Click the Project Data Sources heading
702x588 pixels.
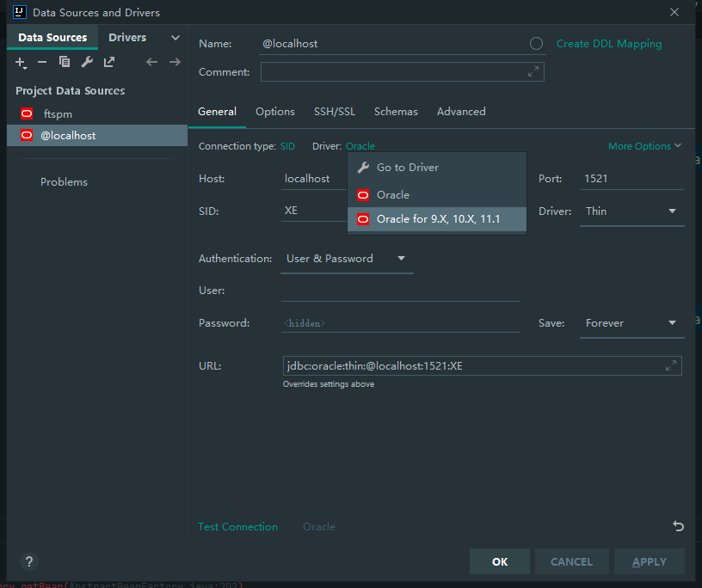(71, 90)
